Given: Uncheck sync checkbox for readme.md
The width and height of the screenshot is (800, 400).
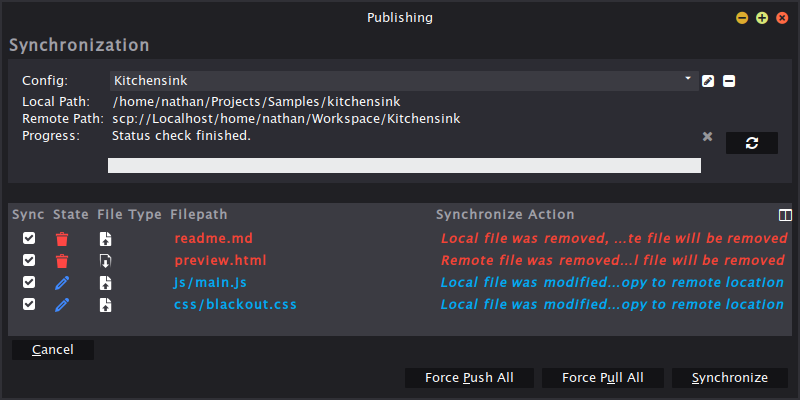Looking at the screenshot, I should click(29, 238).
